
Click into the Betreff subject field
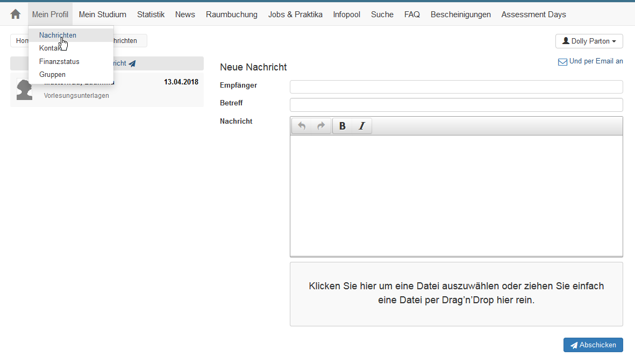pos(456,105)
